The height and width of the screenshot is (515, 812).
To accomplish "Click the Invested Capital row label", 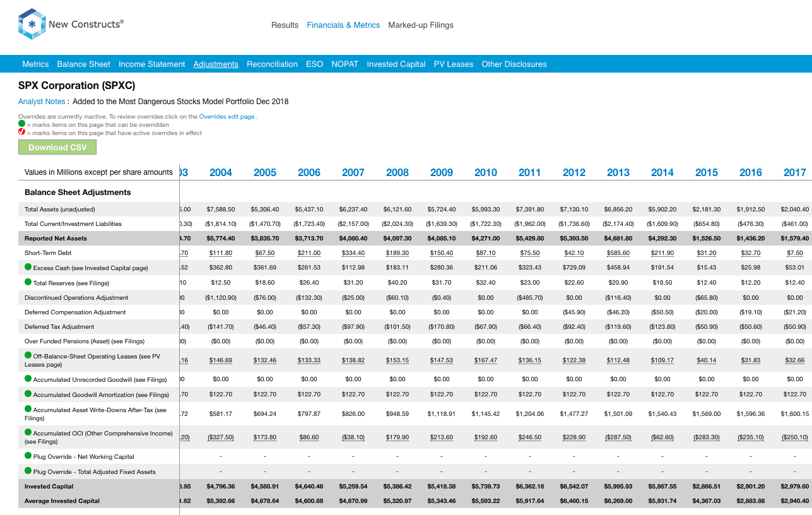I will [x=49, y=487].
